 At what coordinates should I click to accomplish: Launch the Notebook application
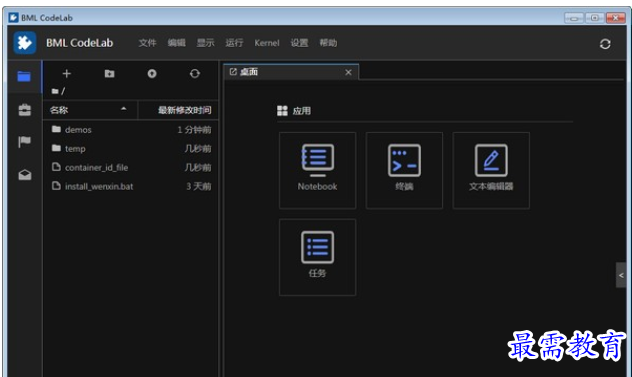(318, 170)
